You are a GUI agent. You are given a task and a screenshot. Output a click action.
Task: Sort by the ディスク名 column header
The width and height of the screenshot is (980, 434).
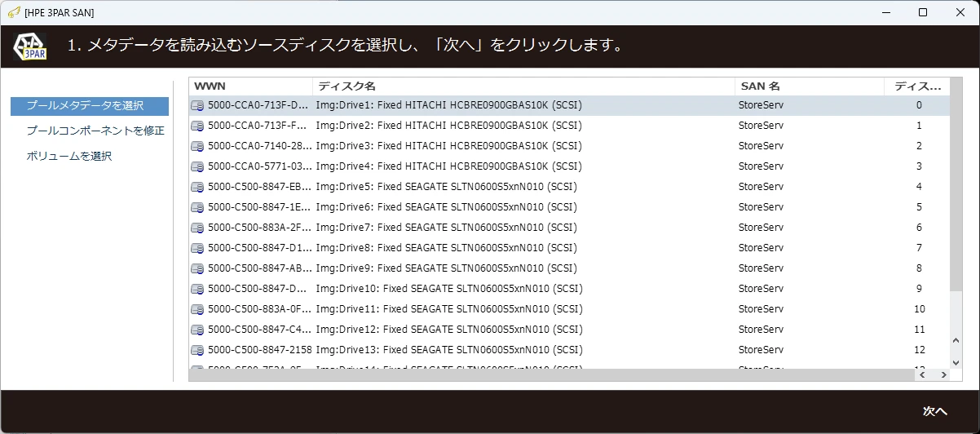tap(524, 86)
